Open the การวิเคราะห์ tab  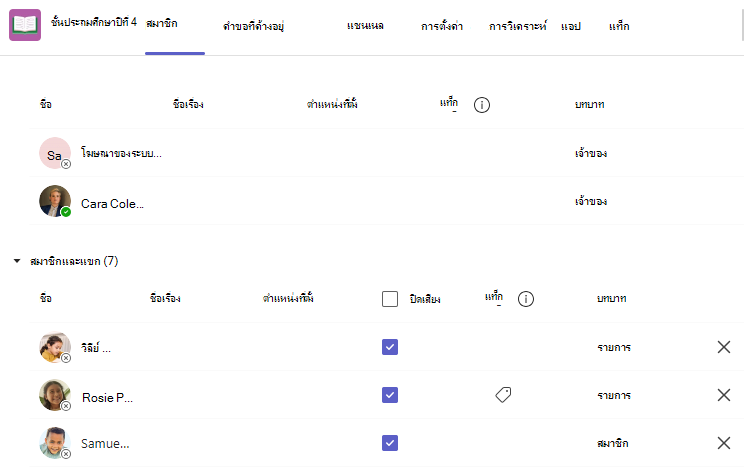[x=518, y=26]
